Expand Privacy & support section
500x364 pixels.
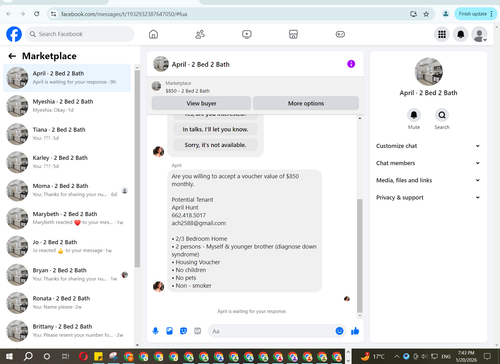pyautogui.click(x=428, y=197)
